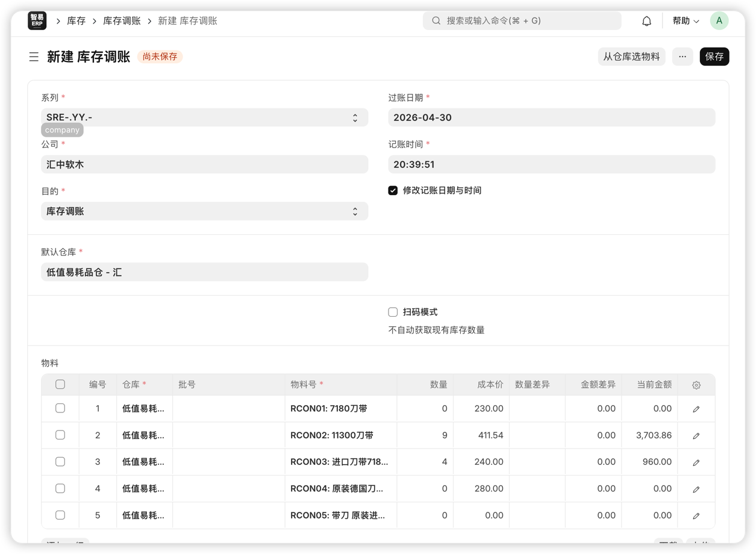The width and height of the screenshot is (756, 554).
Task: Tick the checkbox for row 2
Action: pos(60,435)
